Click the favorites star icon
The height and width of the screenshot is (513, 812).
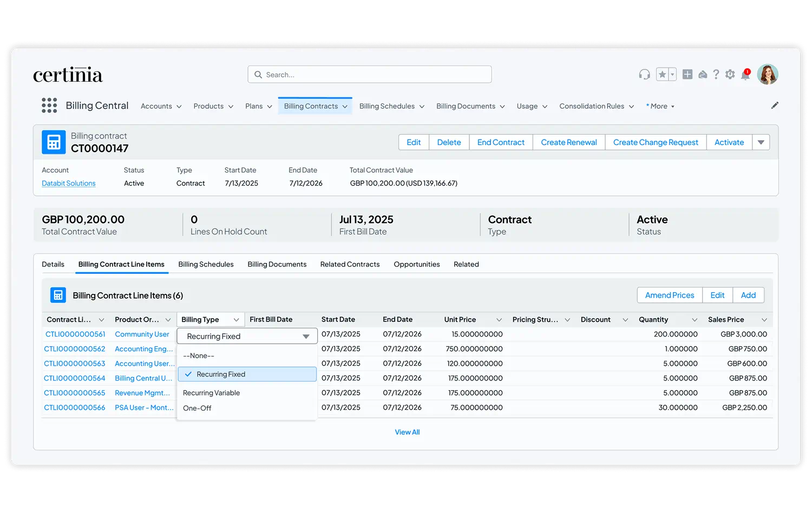662,74
